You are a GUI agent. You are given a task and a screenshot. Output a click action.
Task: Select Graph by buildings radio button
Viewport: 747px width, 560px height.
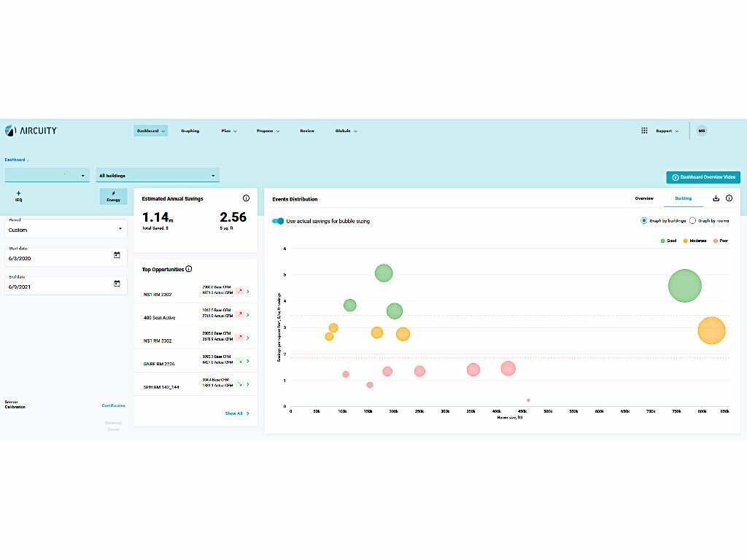pos(643,220)
